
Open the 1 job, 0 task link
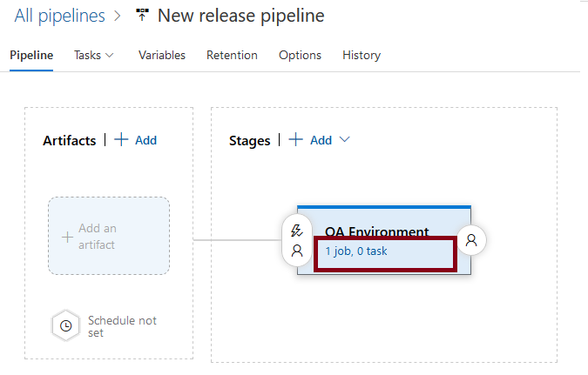(x=356, y=251)
